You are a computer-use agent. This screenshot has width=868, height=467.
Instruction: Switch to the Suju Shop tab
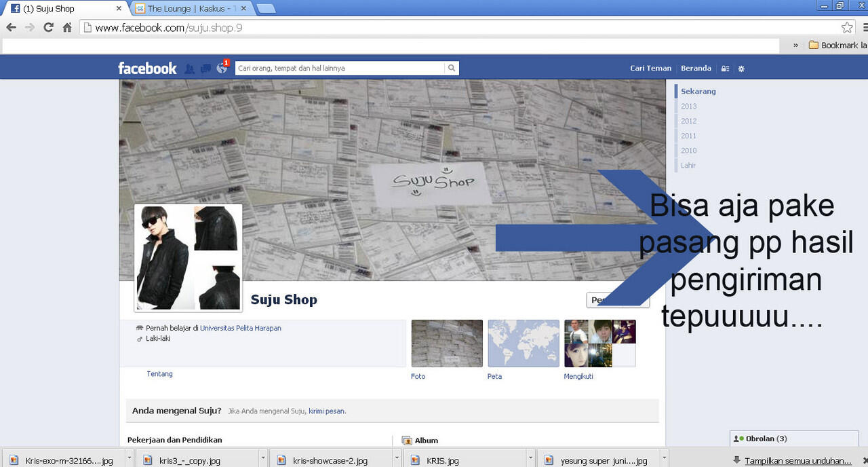(x=64, y=9)
